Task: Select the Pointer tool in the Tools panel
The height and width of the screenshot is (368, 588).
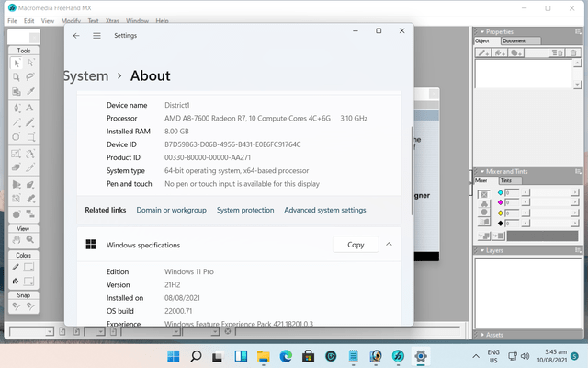Action: 17,63
